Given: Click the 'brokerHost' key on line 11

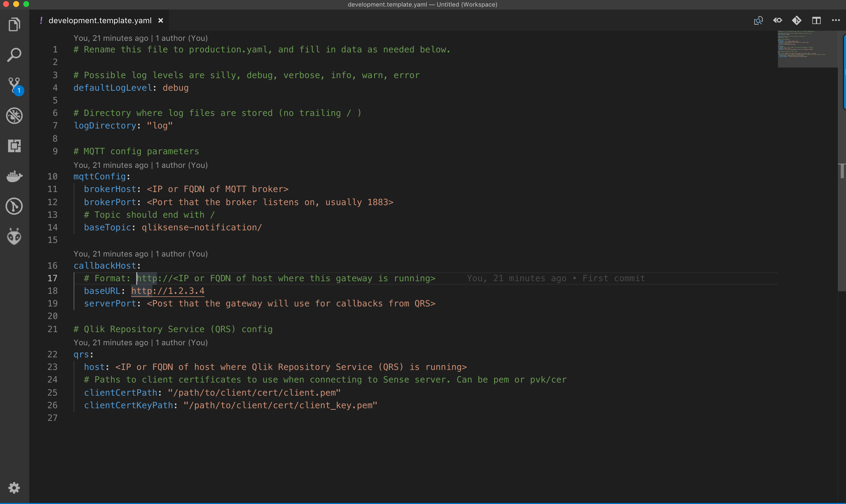Looking at the screenshot, I should [x=110, y=189].
